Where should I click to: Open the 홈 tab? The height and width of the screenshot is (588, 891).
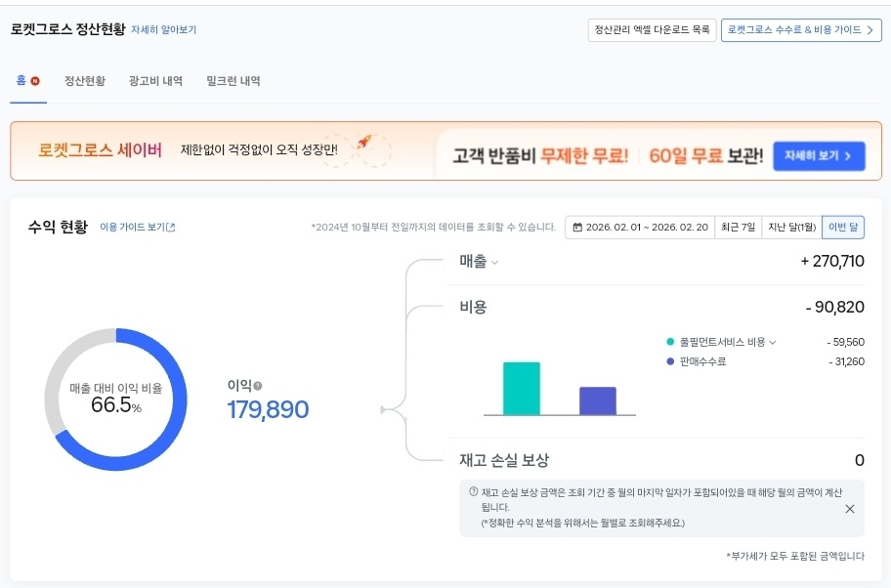coord(27,81)
